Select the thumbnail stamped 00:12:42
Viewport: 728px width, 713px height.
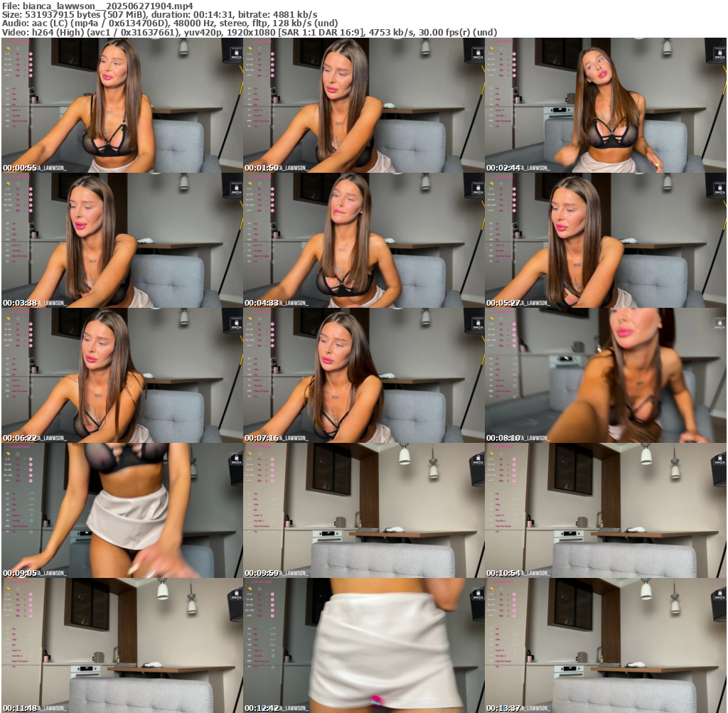coord(363,645)
